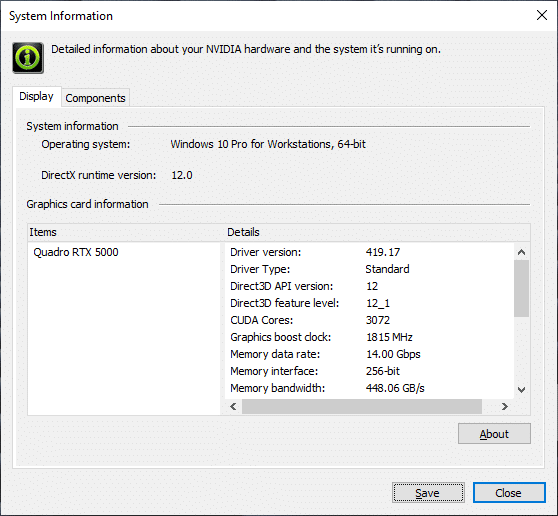This screenshot has height=516, width=558.
Task: Click the Driver Type value Standard
Action: tap(388, 269)
